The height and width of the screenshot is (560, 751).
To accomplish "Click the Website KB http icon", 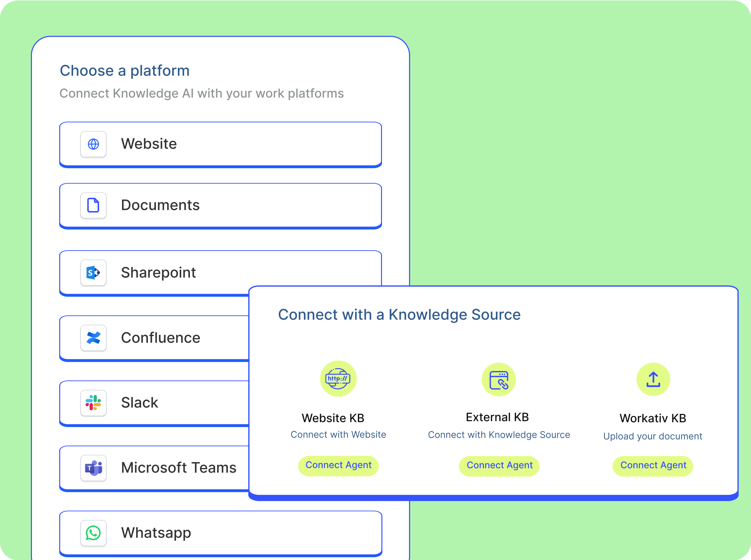I will 338,379.
